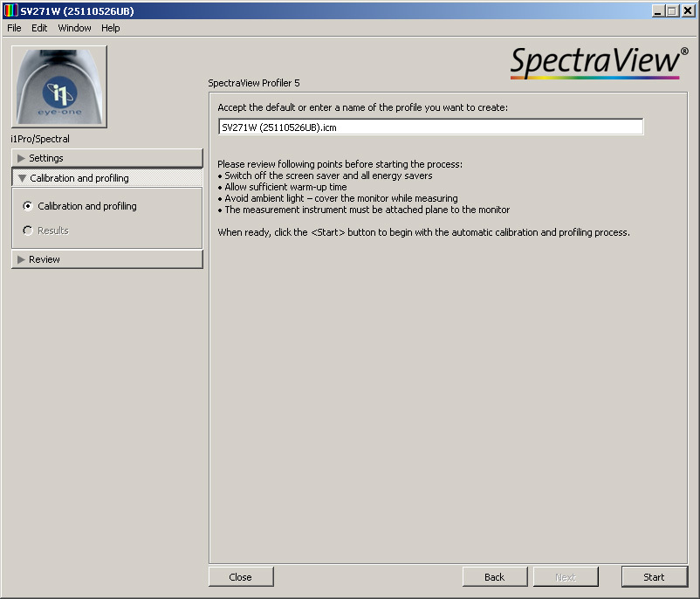Click the SpectraView app icon in title bar
Image resolution: width=700 pixels, height=599 pixels.
pyautogui.click(x=10, y=10)
